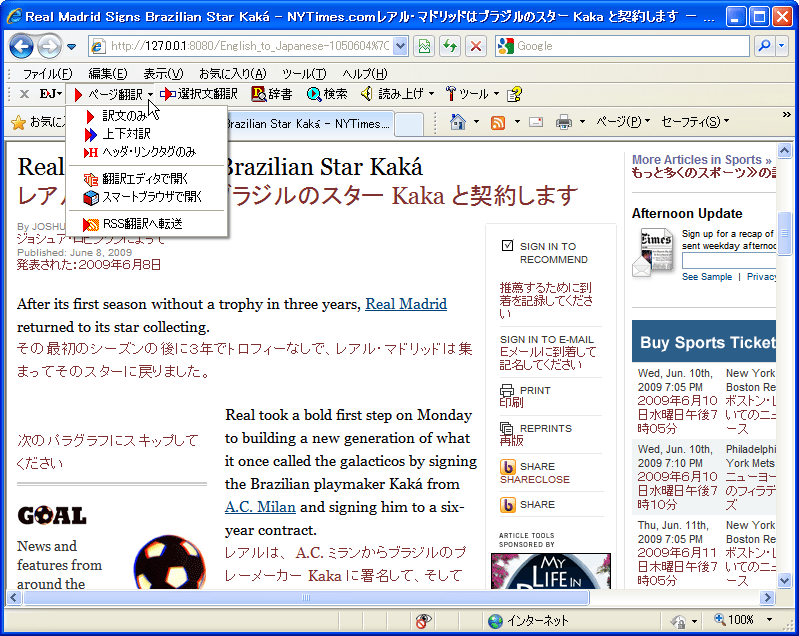Viewport: 799px width, 636px height.
Task: Click the translation toolbar help icon
Action: [x=514, y=94]
